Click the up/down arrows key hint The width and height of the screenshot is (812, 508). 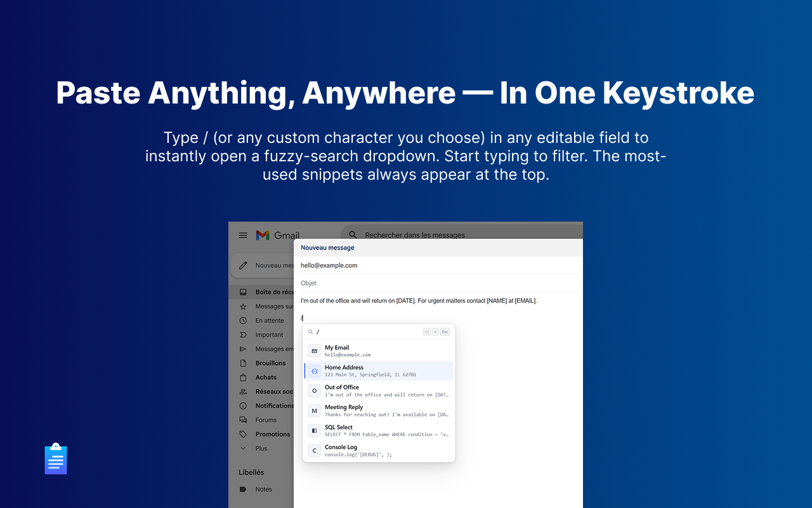[x=427, y=331]
